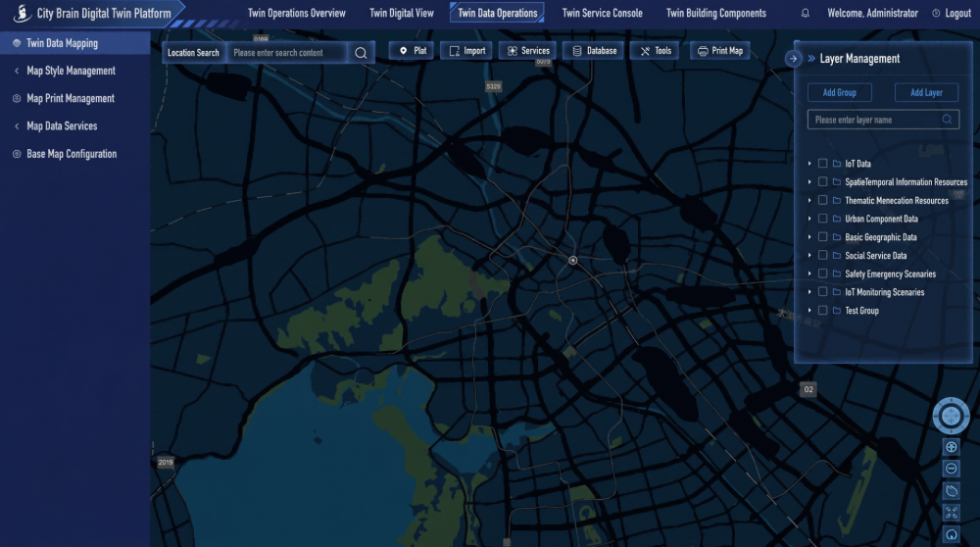The height and width of the screenshot is (547, 980).
Task: Click the layer name search magnifier
Action: pyautogui.click(x=947, y=120)
